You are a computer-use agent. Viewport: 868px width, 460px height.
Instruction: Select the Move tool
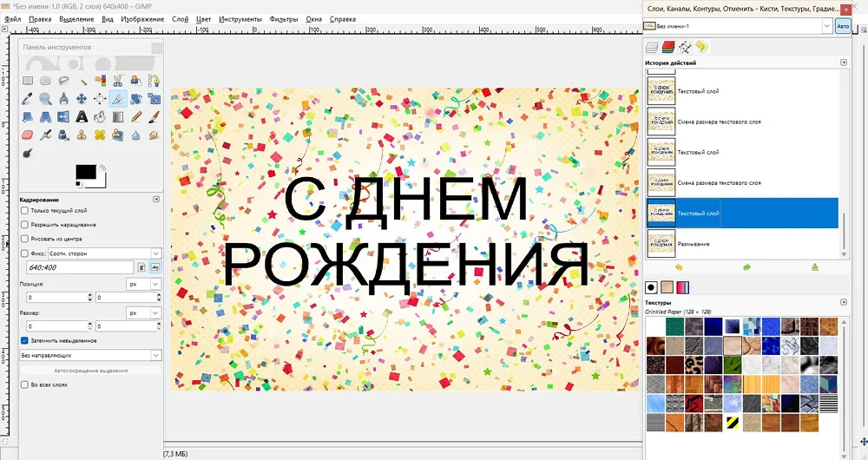pos(82,99)
